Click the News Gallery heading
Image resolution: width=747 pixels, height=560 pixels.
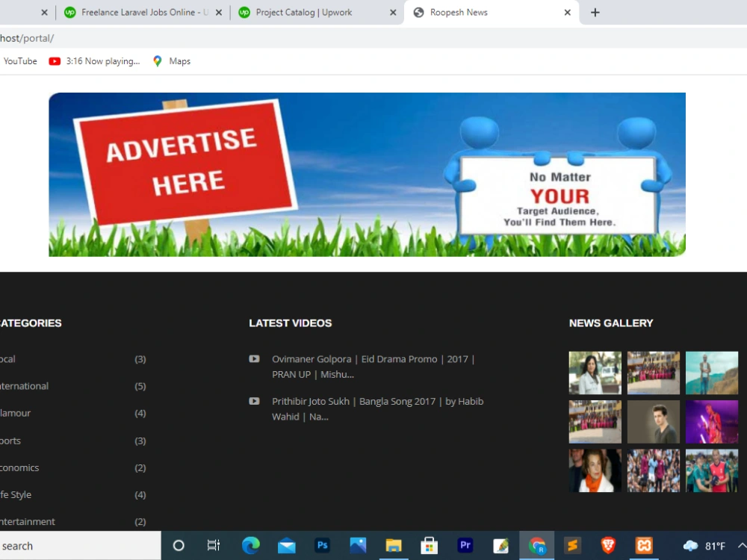click(x=611, y=323)
